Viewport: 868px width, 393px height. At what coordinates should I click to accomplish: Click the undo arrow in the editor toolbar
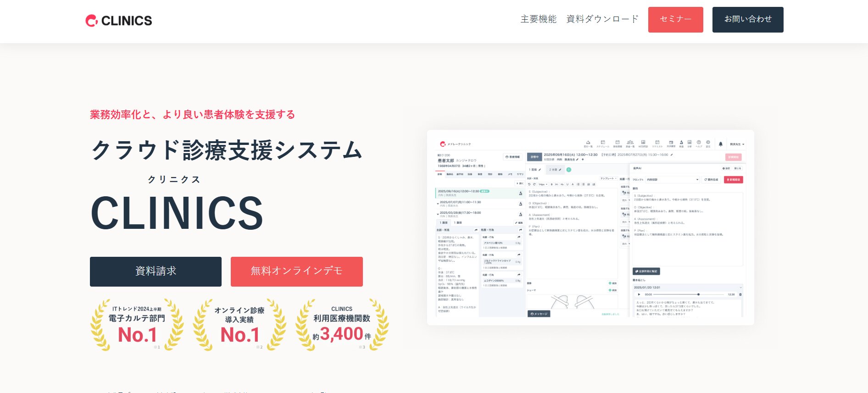529,184
